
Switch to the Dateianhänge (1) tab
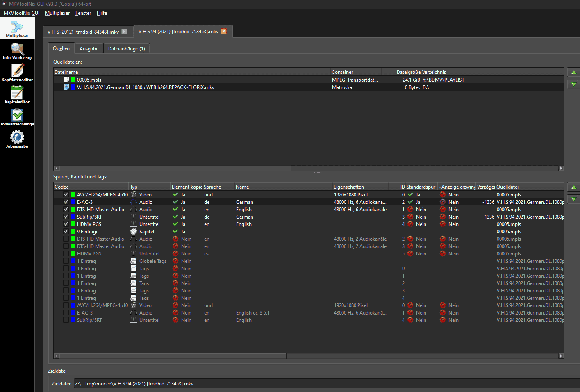[126, 49]
